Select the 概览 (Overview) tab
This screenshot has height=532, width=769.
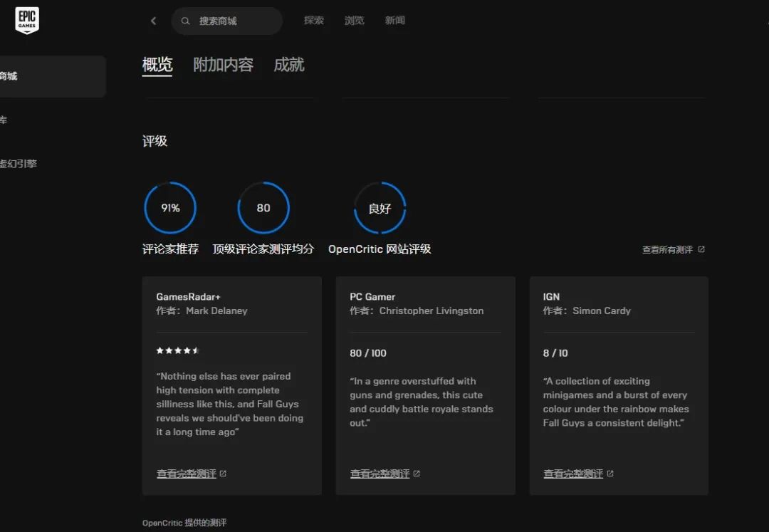[156, 64]
